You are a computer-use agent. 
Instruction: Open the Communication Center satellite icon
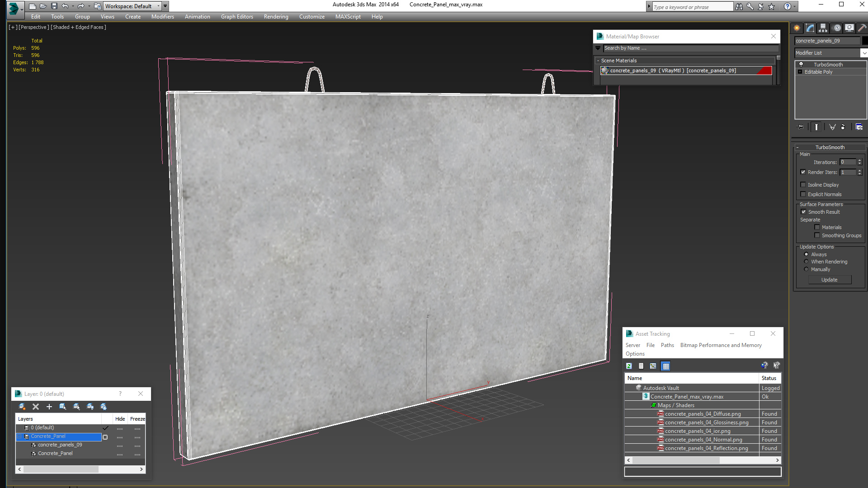coord(761,6)
